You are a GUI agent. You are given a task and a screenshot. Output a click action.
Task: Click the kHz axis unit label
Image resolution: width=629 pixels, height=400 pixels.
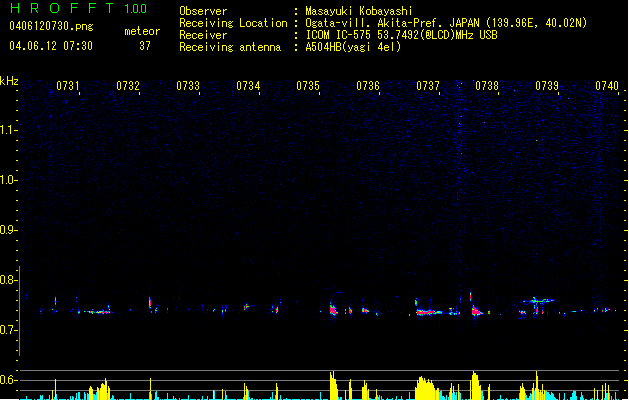point(9,81)
